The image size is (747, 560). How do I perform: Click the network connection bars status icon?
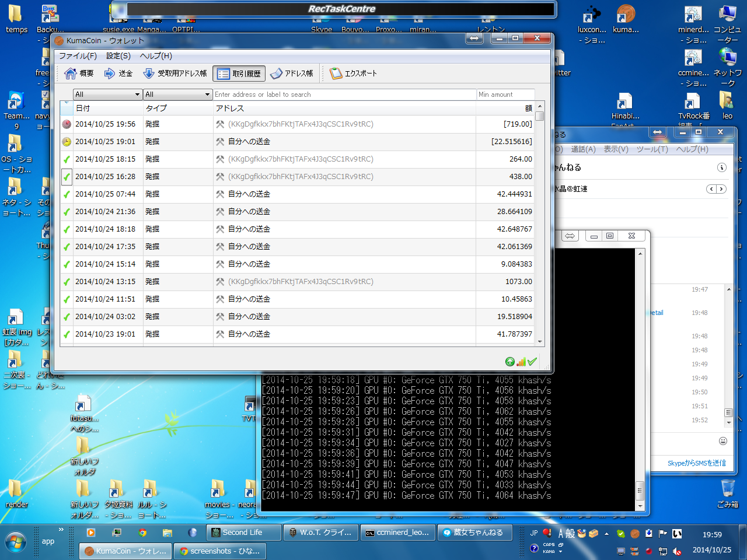(x=521, y=362)
